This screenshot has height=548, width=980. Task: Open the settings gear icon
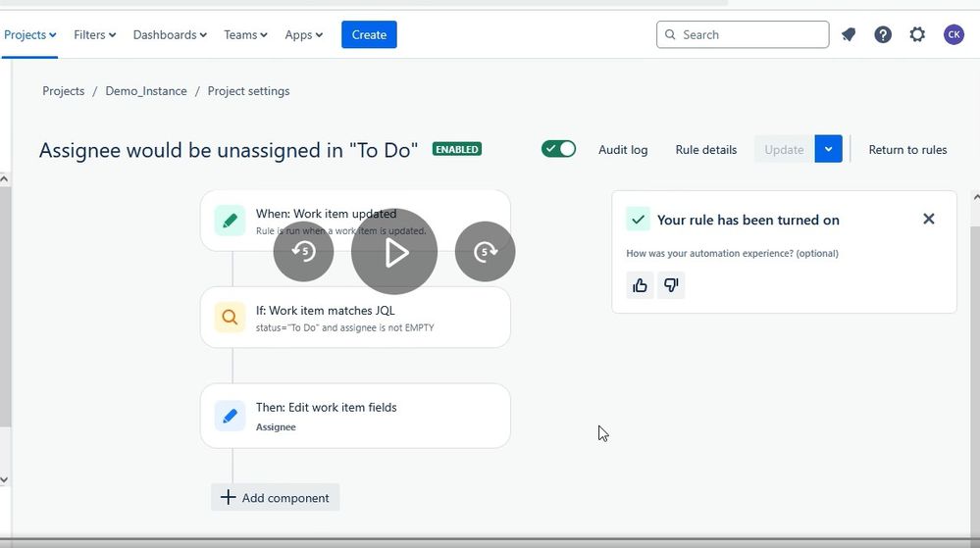917,35
